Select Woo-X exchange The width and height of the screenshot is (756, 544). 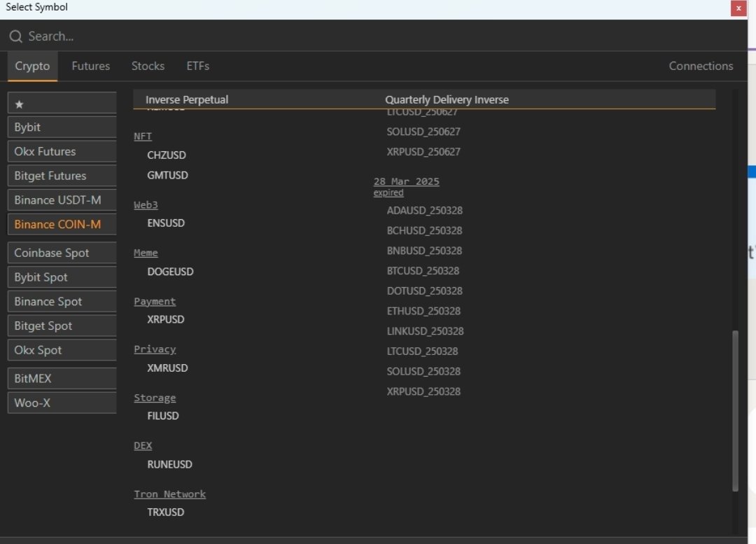coord(62,403)
